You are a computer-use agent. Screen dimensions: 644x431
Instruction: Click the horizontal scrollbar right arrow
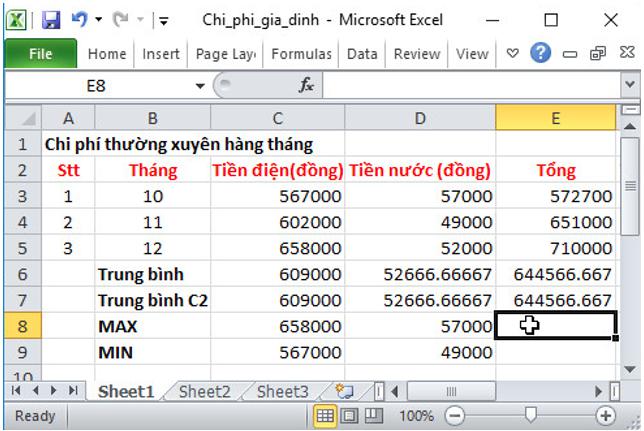pos(598,391)
